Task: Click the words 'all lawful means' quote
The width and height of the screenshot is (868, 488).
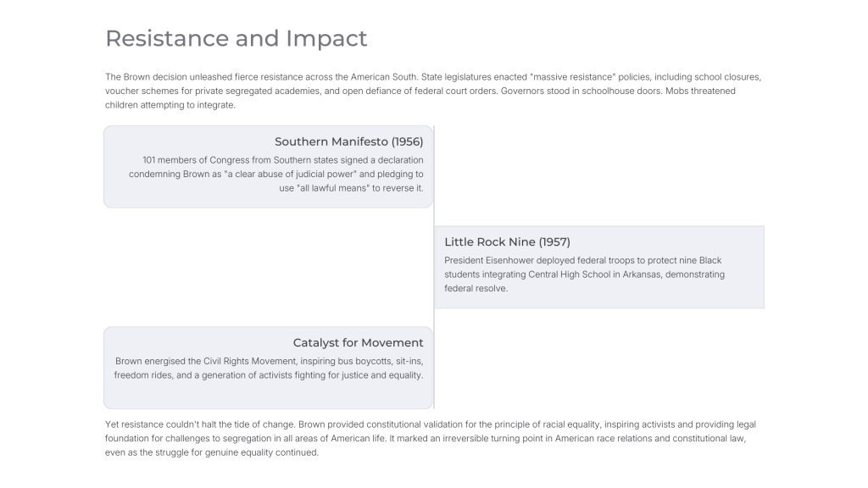Action: (332, 188)
